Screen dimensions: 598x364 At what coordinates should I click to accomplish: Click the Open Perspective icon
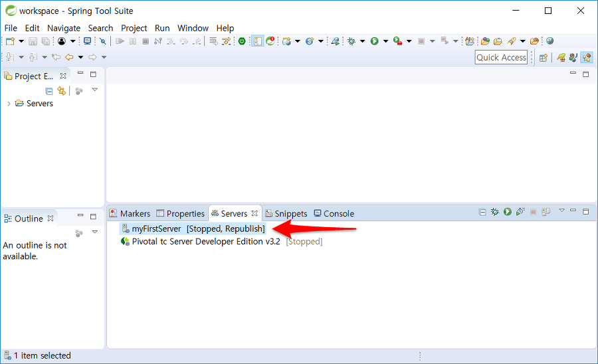point(544,58)
